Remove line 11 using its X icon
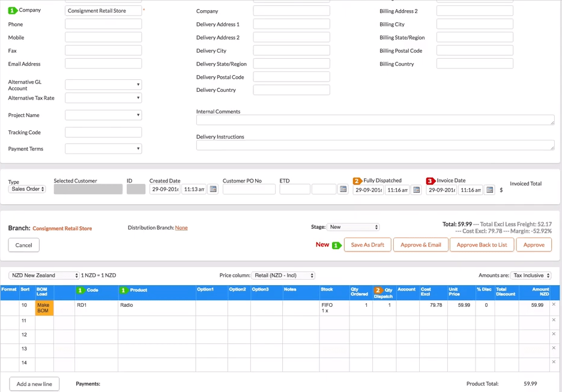562x392 pixels. pos(554,320)
